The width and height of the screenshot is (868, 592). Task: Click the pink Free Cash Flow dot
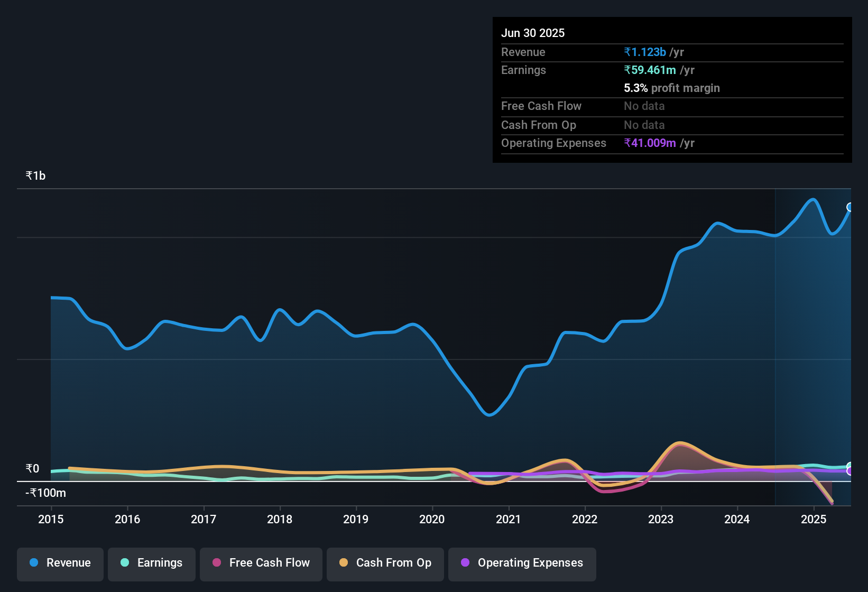pyautogui.click(x=217, y=562)
